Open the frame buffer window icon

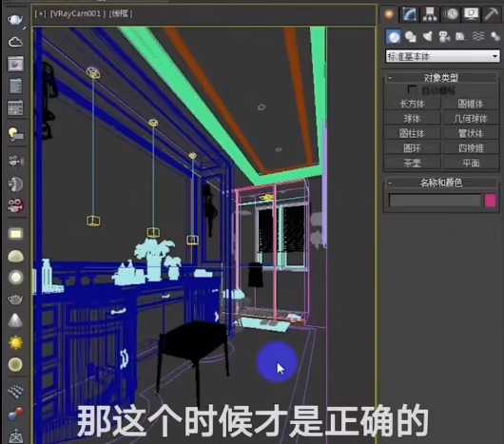(x=15, y=64)
